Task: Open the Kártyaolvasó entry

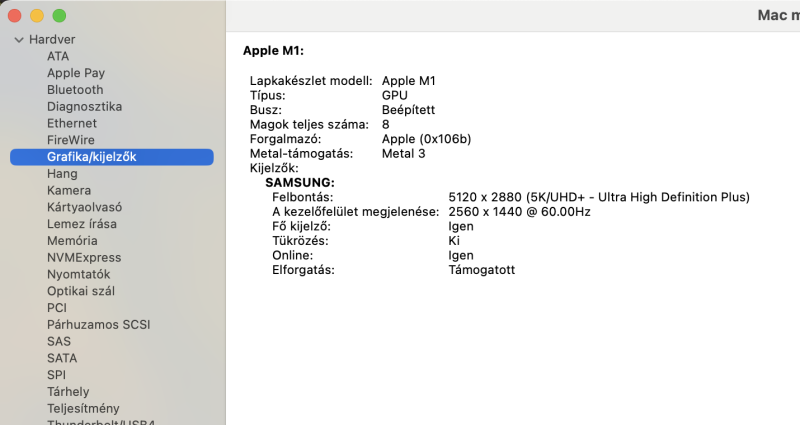Action: click(x=85, y=207)
